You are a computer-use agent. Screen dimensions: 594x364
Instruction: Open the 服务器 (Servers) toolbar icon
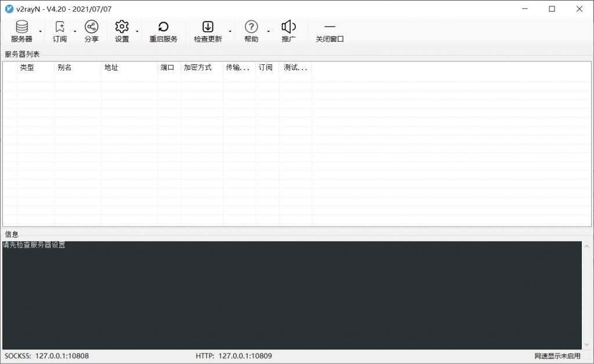click(x=21, y=27)
